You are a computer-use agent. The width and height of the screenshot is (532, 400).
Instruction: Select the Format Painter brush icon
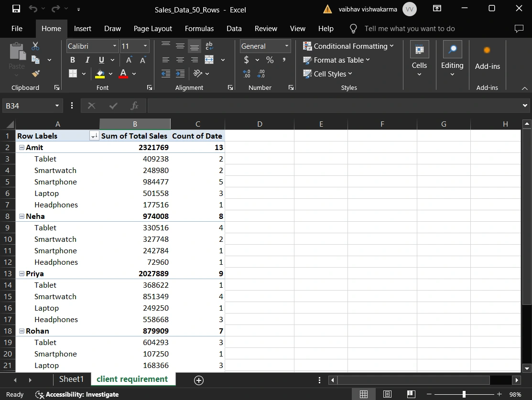click(x=35, y=74)
